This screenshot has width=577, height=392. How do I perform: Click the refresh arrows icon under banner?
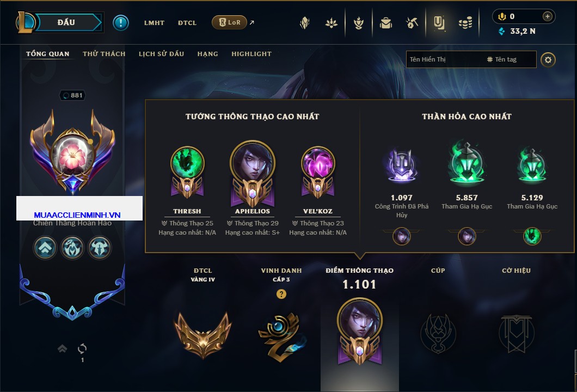[x=82, y=348]
